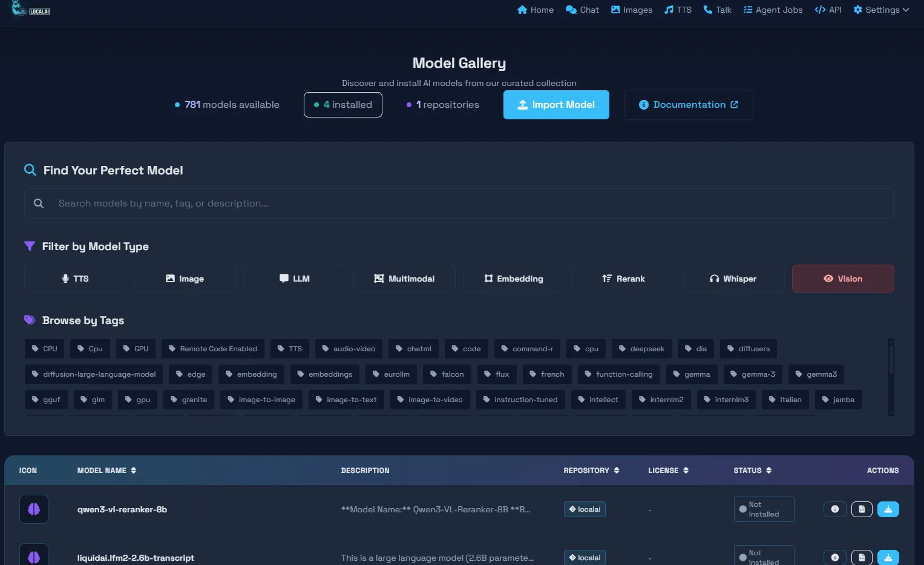Click the LocalAI logo in the header
Screen dimensions: 924x565
pyautogui.click(x=30, y=9)
